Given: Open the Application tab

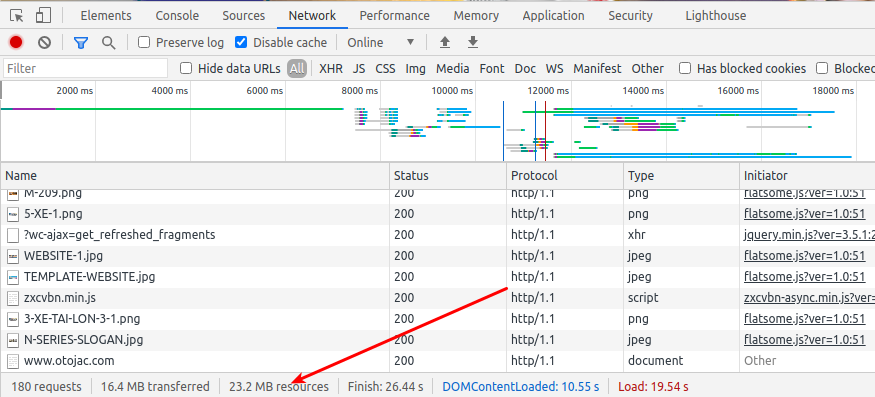Looking at the screenshot, I should [554, 16].
